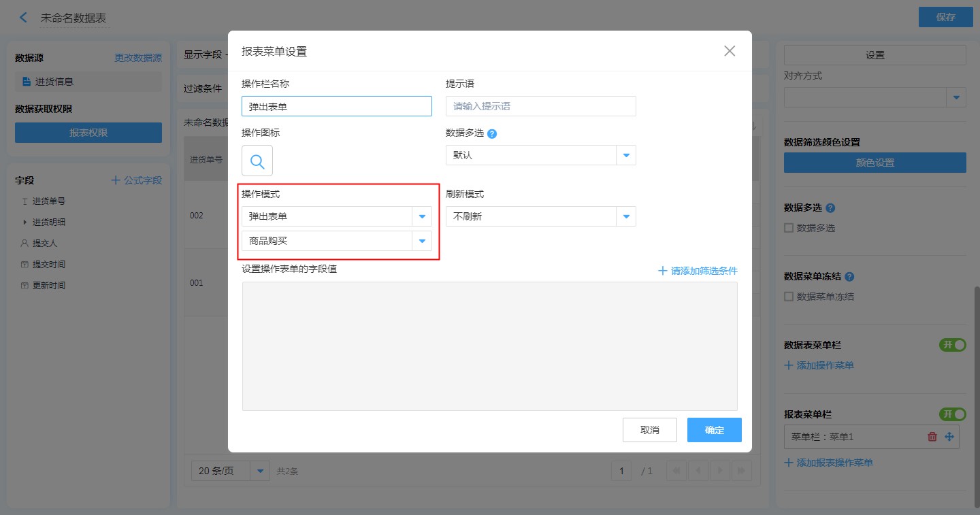Click the 取消 button
The image size is (980, 515).
tap(649, 430)
